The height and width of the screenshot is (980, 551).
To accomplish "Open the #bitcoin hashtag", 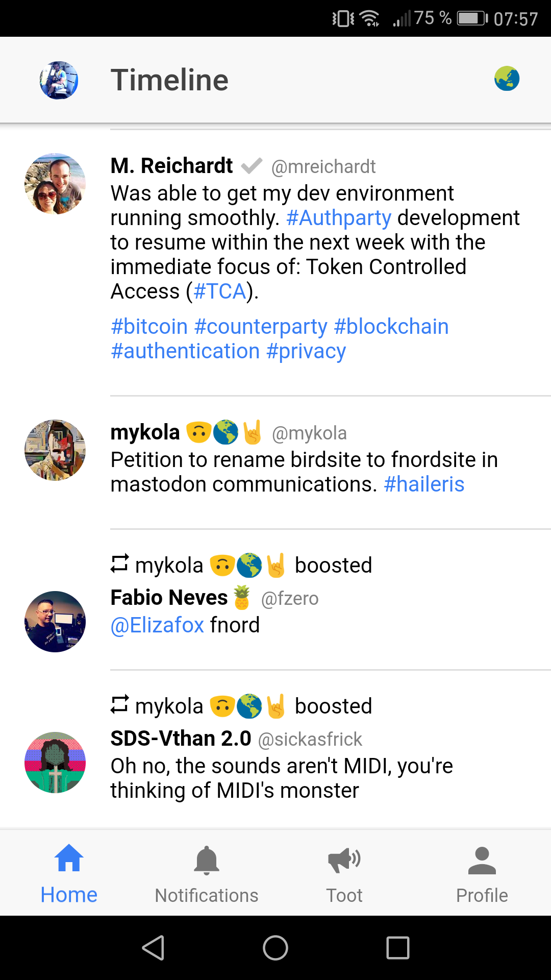I will coord(149,327).
